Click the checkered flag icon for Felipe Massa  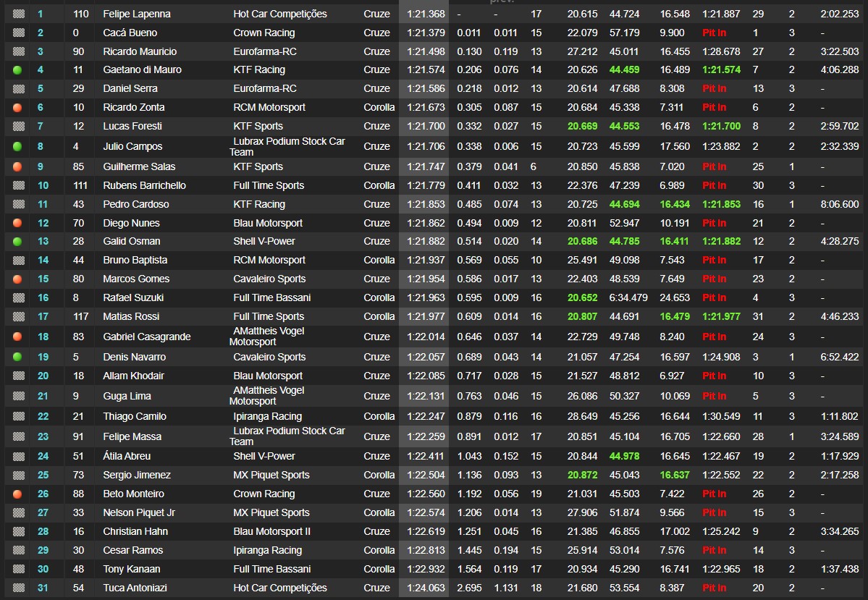[x=19, y=436]
